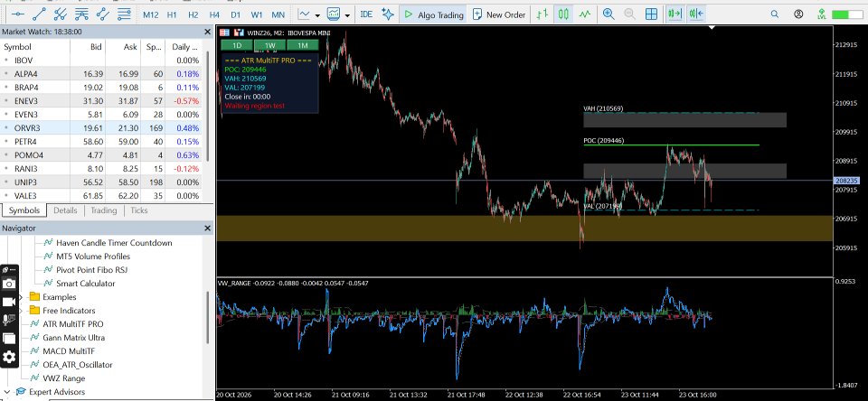
Task: Select the H4 timeframe
Action: 214,15
